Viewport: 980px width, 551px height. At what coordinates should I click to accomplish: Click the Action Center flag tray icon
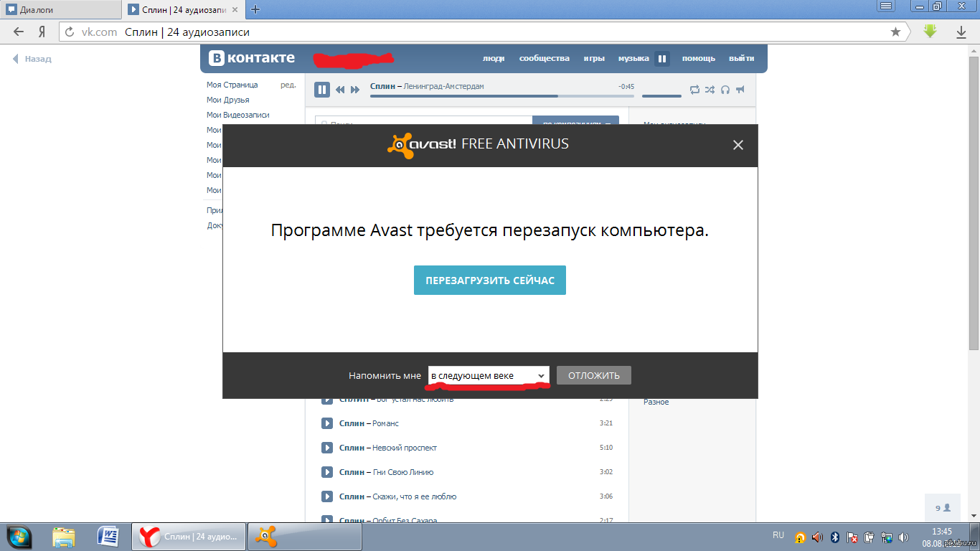852,537
